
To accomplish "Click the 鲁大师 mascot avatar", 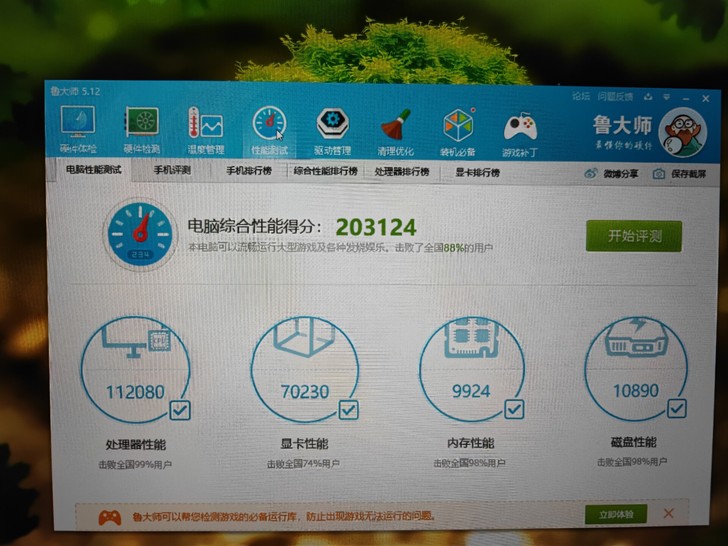I will pyautogui.click(x=682, y=133).
